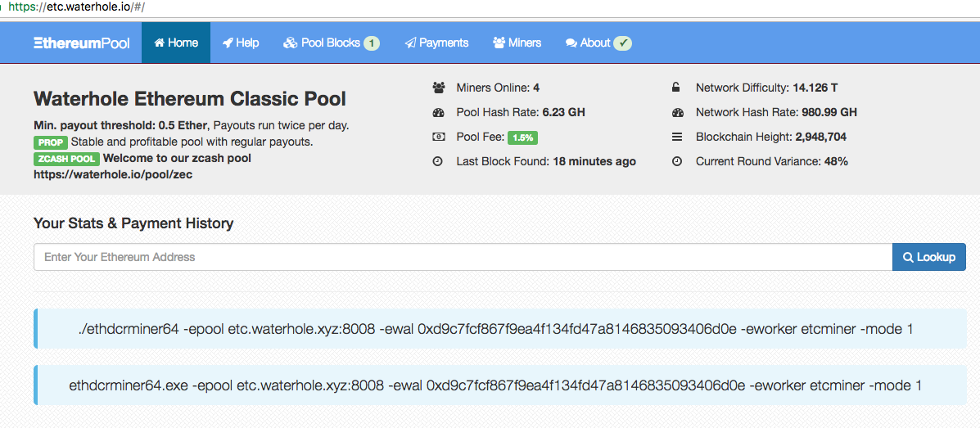Click the Pool Hash Rate gauge icon
This screenshot has width=980, height=428.
click(438, 112)
